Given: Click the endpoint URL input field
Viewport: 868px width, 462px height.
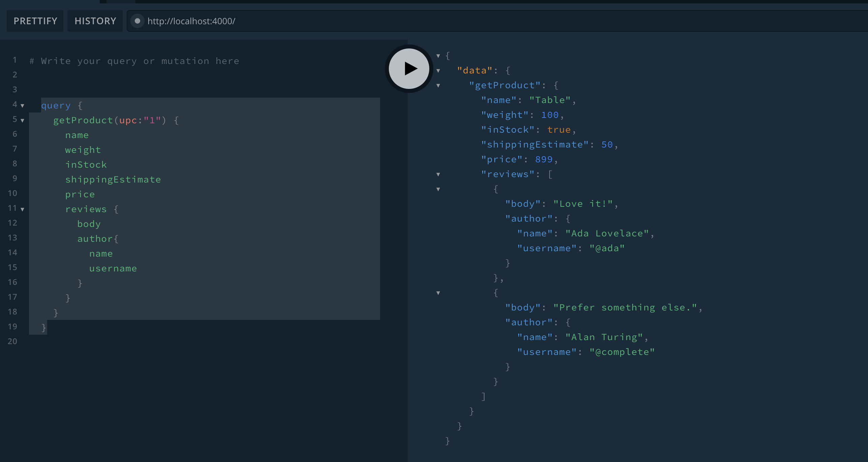Looking at the screenshot, I should pyautogui.click(x=472, y=21).
